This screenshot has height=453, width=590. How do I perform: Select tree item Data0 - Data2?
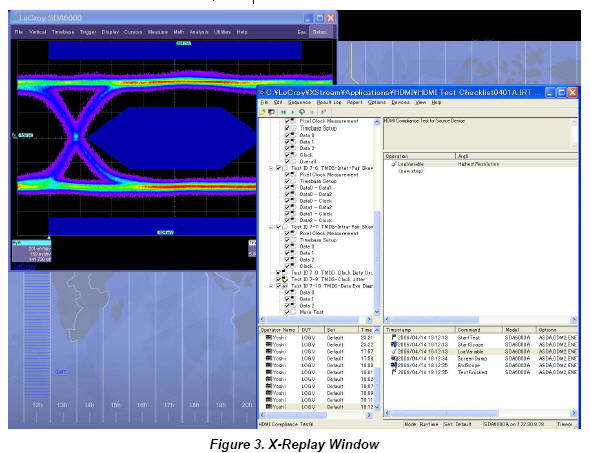pos(315,194)
